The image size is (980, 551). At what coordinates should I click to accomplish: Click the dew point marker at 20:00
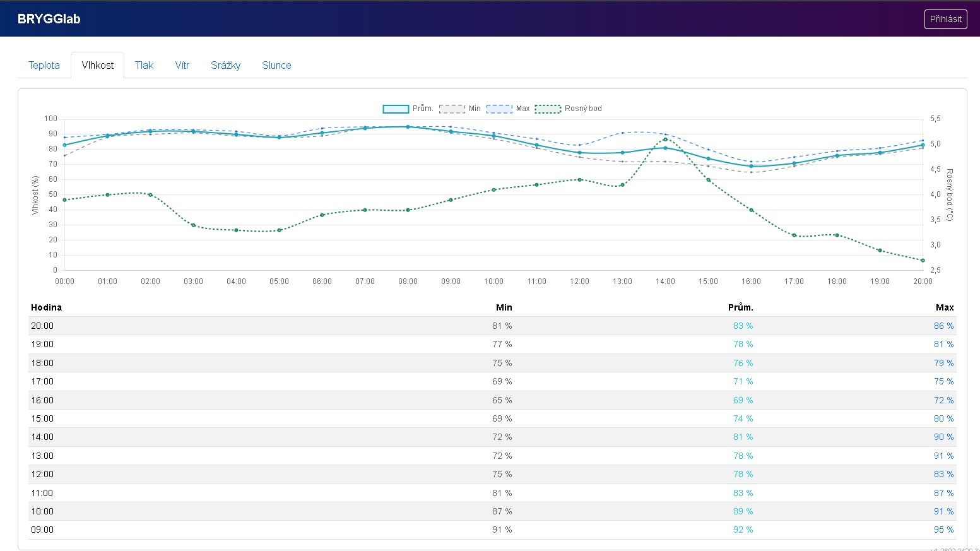coord(923,260)
